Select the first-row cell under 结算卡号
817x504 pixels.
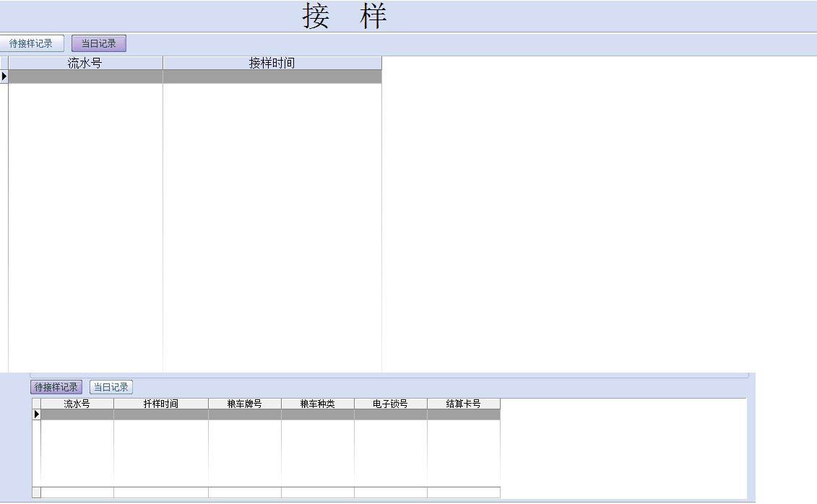[464, 414]
